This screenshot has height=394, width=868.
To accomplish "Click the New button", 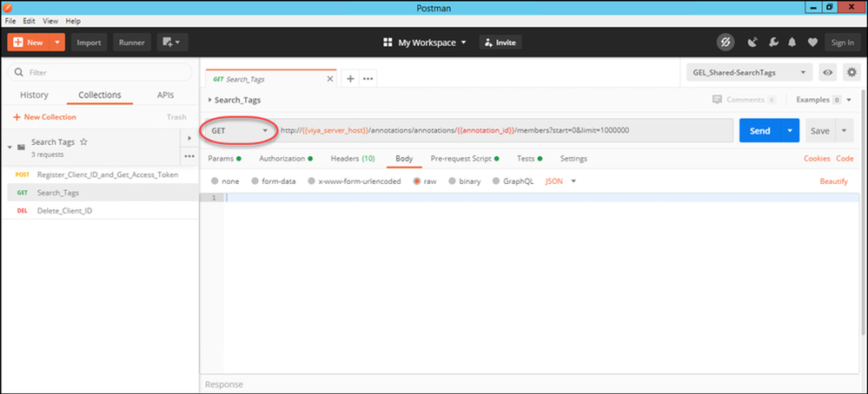I will (x=29, y=43).
